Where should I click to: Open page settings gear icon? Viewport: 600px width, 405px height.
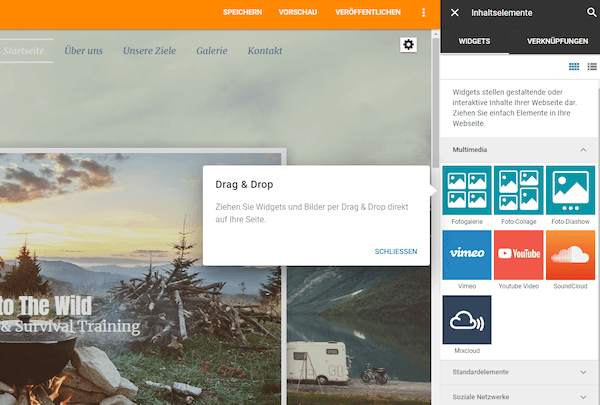[x=408, y=44]
